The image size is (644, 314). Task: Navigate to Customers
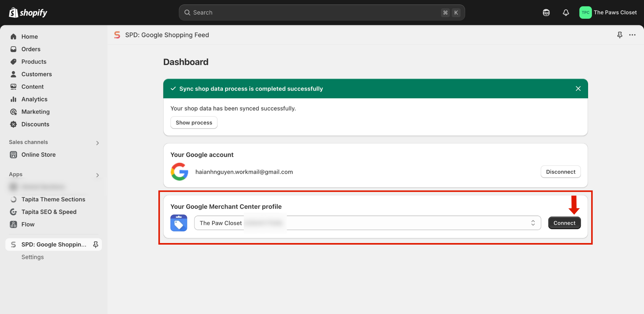[36, 74]
